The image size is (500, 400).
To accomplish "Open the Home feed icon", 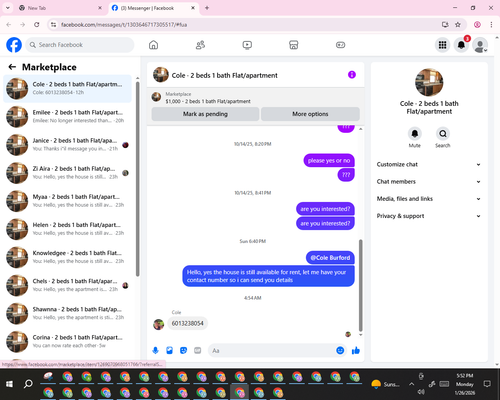I will pyautogui.click(x=153, y=45).
